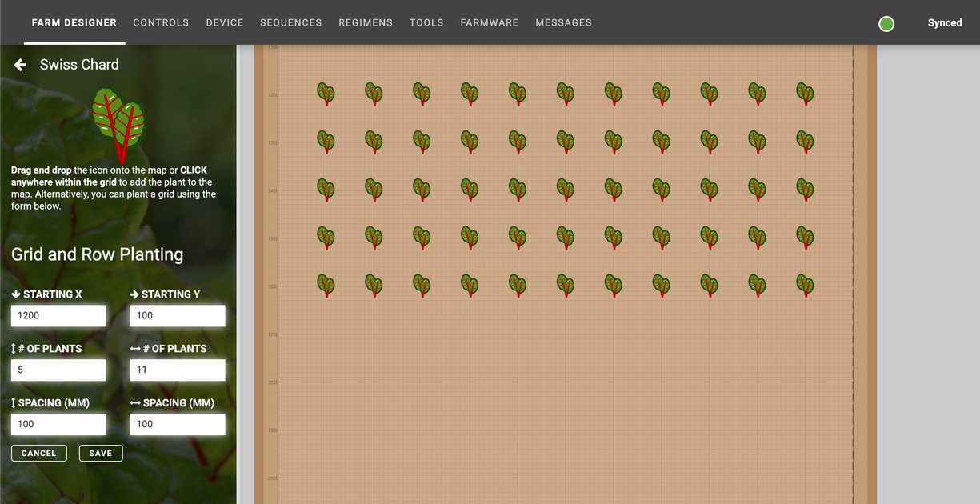Image resolution: width=980 pixels, height=504 pixels.
Task: Click the back arrow beside Swiss Chard
Action: point(20,65)
